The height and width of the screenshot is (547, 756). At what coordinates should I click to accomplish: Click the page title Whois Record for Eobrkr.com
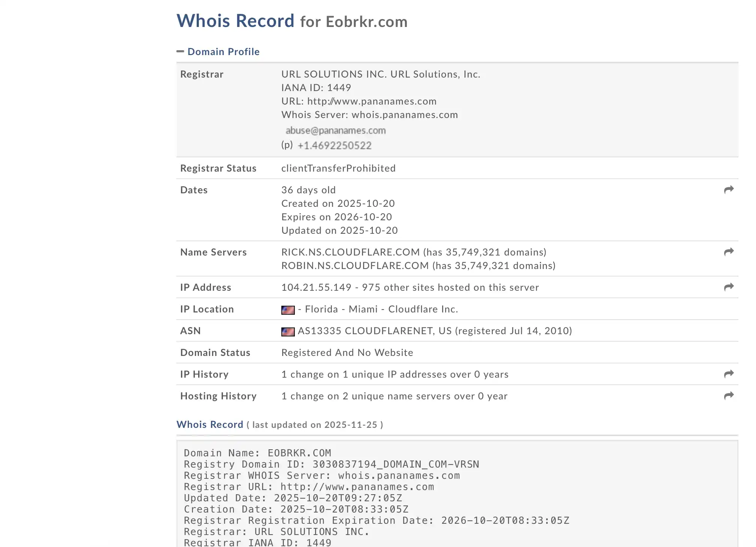pyautogui.click(x=292, y=21)
